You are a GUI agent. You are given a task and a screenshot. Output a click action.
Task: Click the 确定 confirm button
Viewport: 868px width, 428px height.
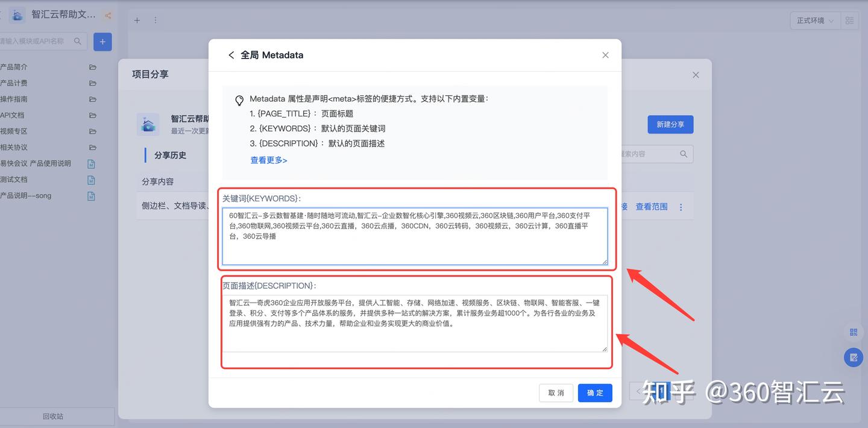click(x=595, y=393)
